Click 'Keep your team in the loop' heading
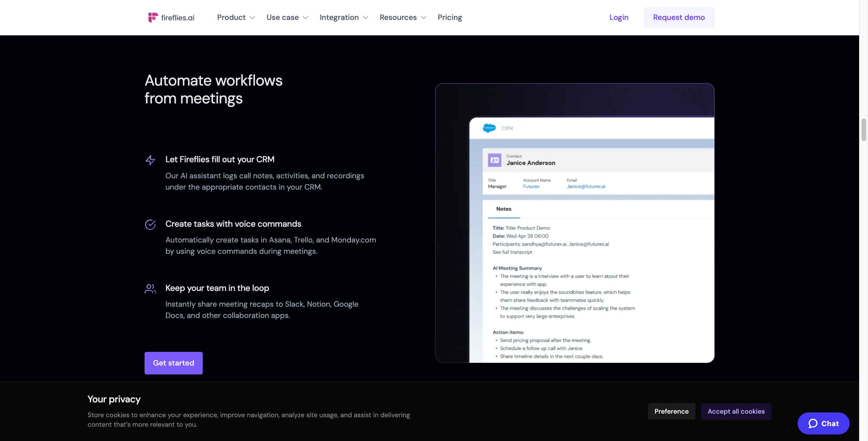This screenshot has height=441, width=868. pyautogui.click(x=217, y=288)
